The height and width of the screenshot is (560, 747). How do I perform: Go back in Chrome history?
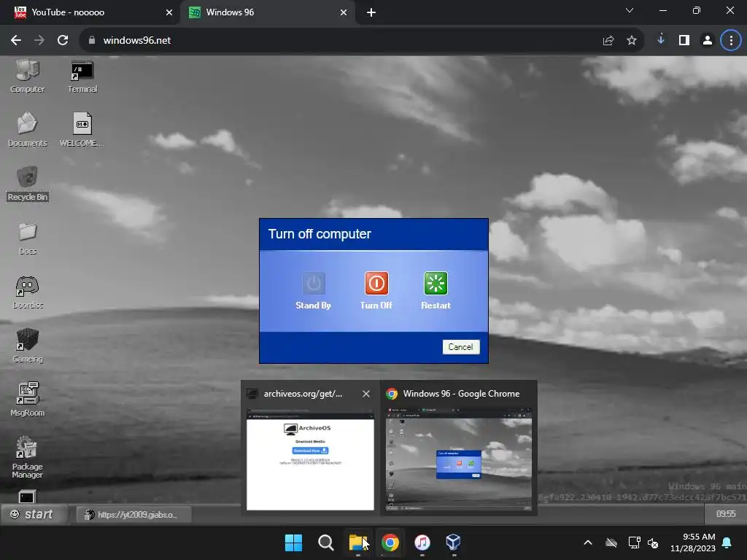[x=16, y=41]
